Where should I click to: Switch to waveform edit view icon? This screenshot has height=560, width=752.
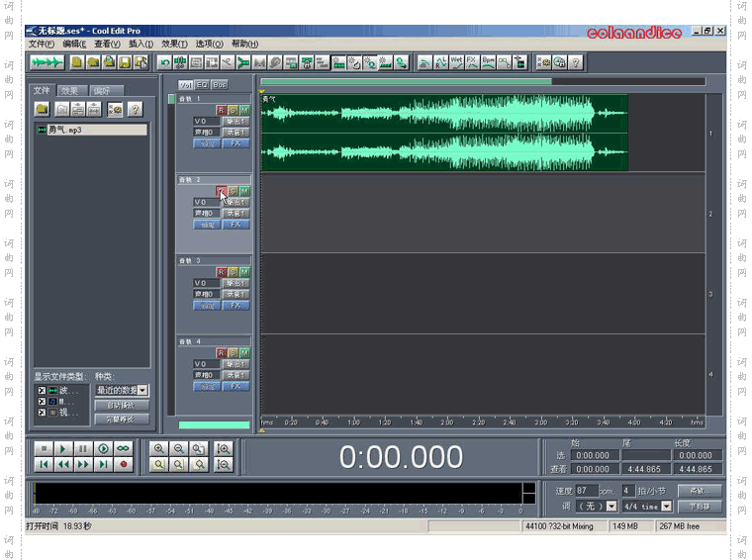tap(47, 62)
